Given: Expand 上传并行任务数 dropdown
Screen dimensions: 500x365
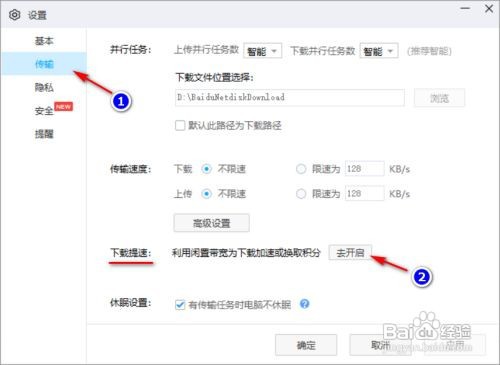Looking at the screenshot, I should point(263,51).
